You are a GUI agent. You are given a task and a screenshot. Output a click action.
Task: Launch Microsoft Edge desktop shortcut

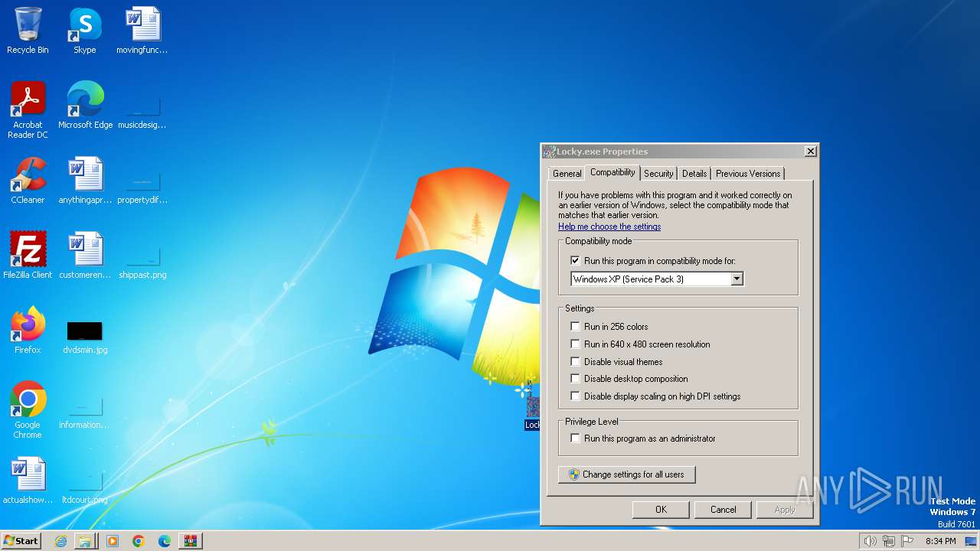[x=85, y=106]
